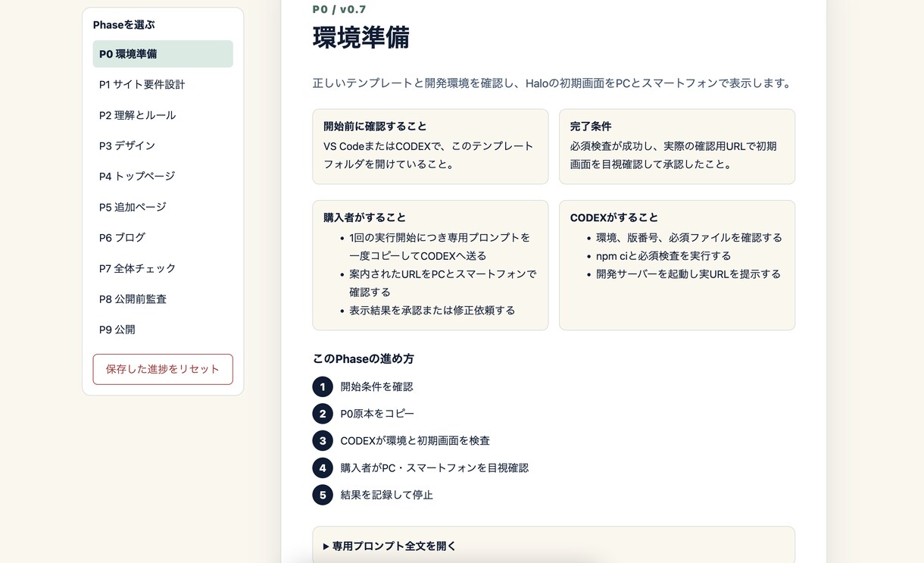Click 完了条件 card title
Image resolution: width=924 pixels, height=563 pixels.
[x=591, y=127]
